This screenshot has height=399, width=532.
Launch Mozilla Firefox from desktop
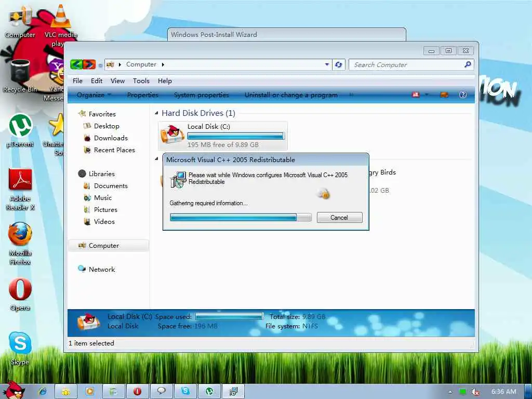click(20, 244)
